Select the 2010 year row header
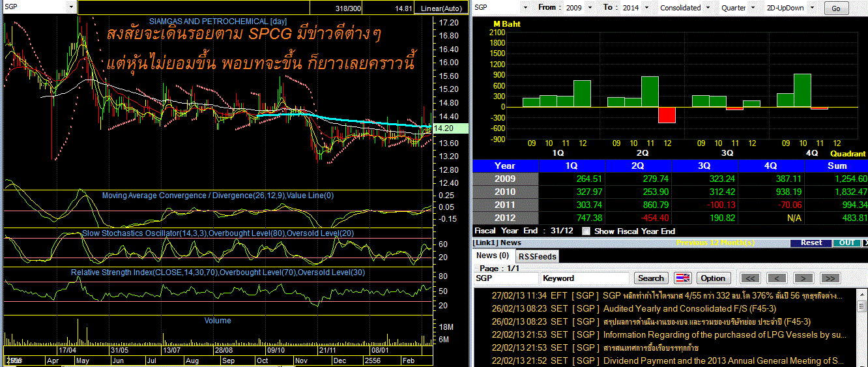This screenshot has height=367, width=868. 505,192
